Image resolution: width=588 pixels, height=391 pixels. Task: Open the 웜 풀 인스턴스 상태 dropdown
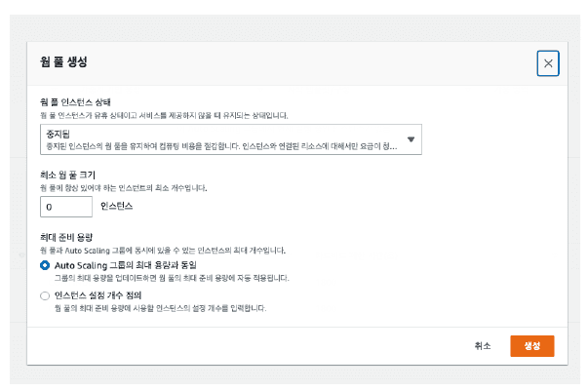click(230, 139)
